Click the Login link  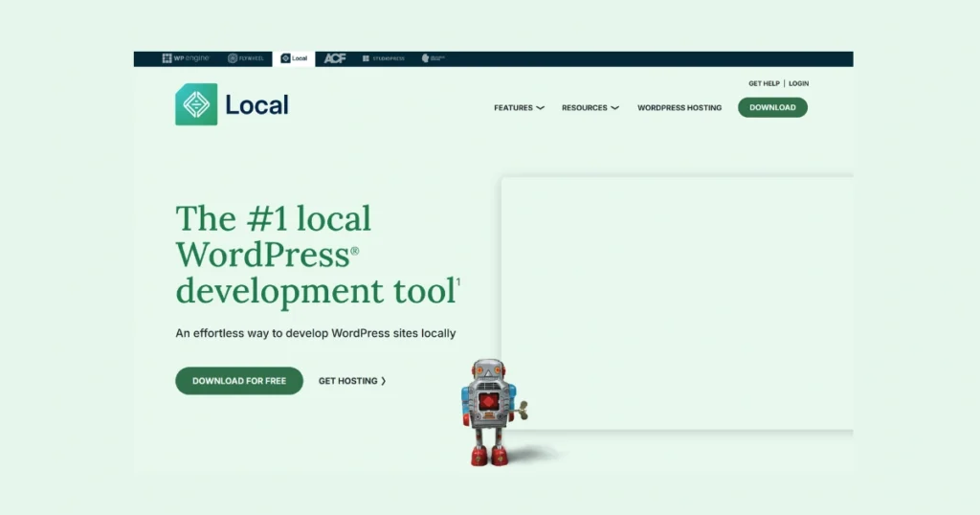798,83
